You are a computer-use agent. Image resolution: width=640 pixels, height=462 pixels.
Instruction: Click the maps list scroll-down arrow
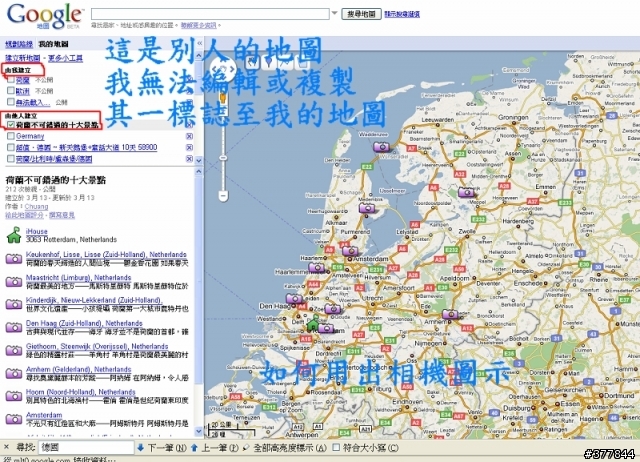(x=199, y=161)
